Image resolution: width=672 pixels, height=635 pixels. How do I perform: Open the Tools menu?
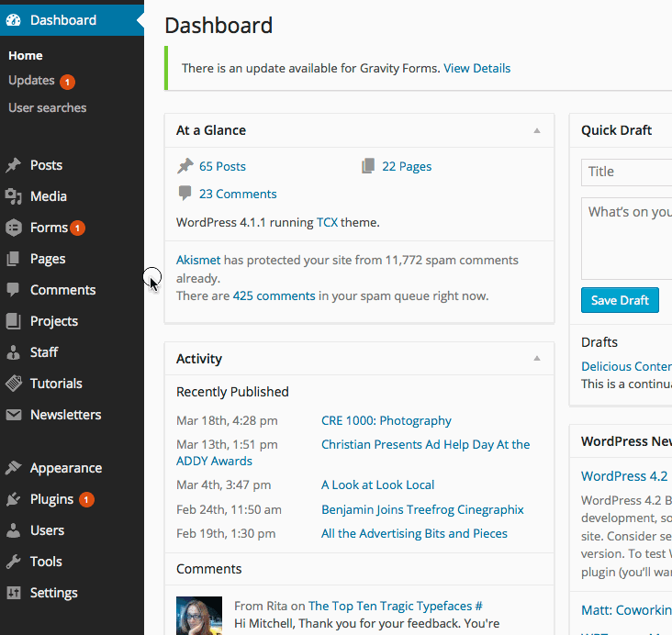click(46, 562)
